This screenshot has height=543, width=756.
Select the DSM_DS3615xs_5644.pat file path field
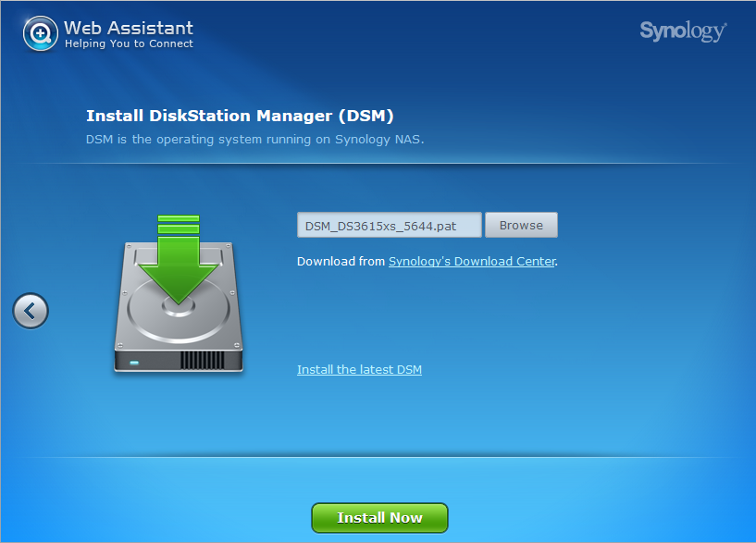(389, 225)
